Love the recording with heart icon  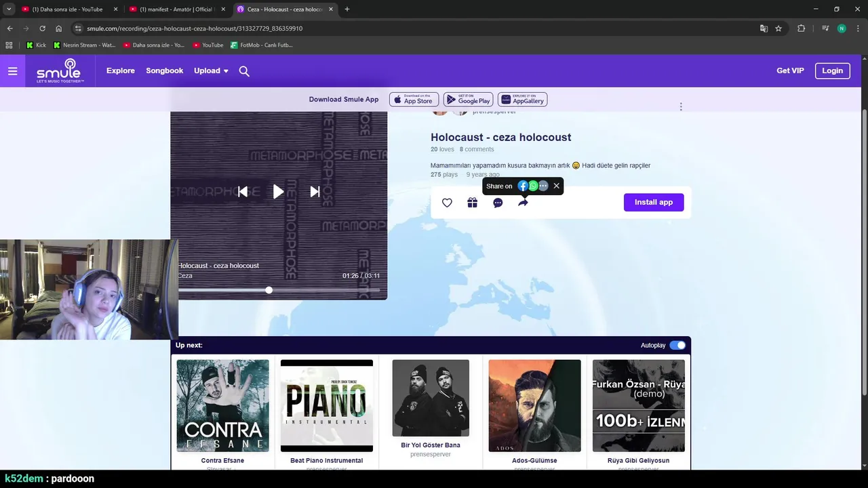pyautogui.click(x=447, y=203)
